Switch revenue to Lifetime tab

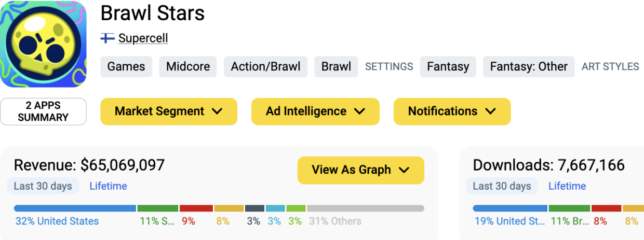point(108,186)
